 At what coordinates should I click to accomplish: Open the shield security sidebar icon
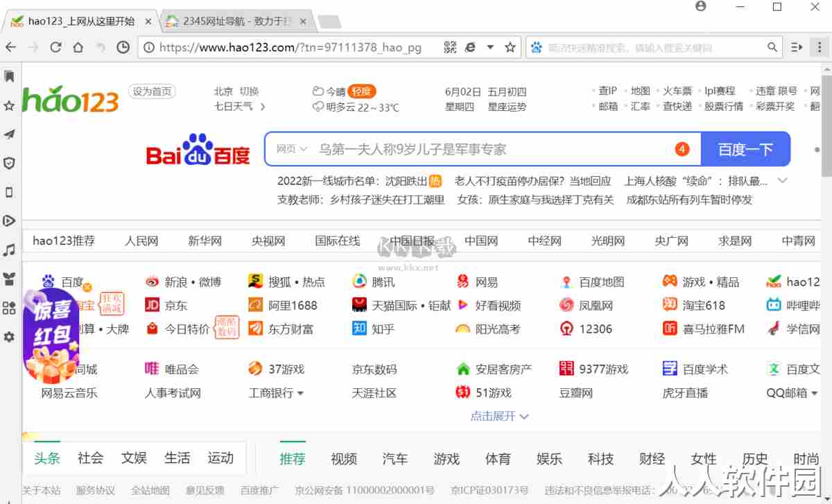click(x=9, y=164)
